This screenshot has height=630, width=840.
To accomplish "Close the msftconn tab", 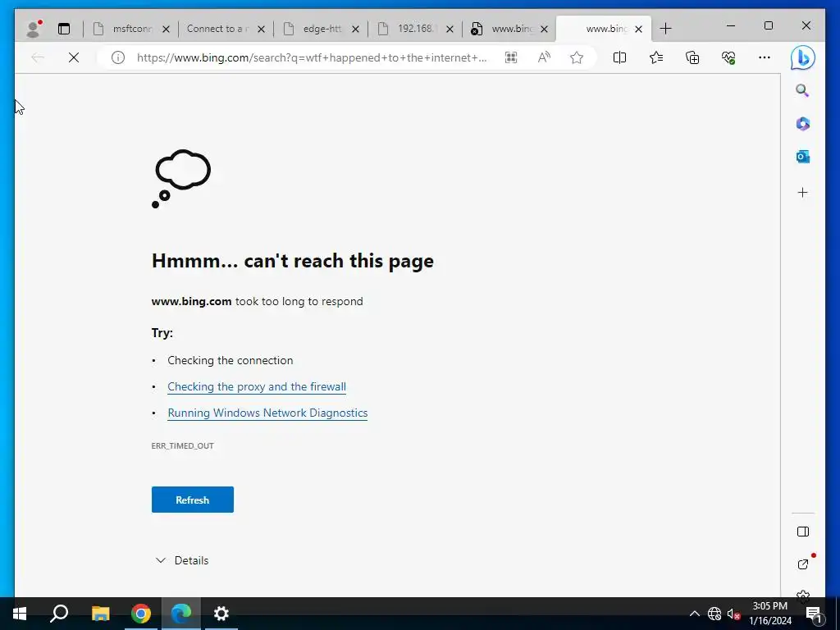I will (x=166, y=29).
